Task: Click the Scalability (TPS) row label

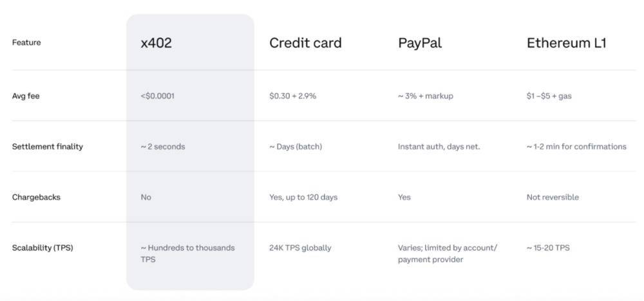Action: pyautogui.click(x=43, y=248)
